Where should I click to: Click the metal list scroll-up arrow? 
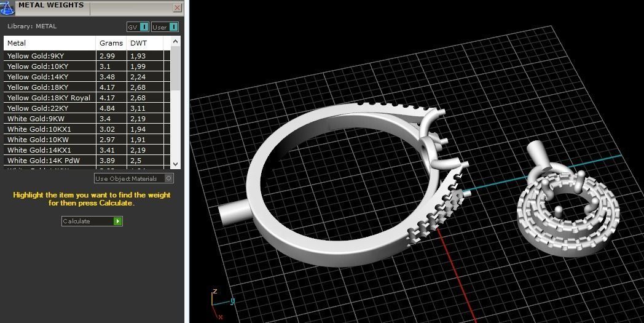pyautogui.click(x=175, y=41)
